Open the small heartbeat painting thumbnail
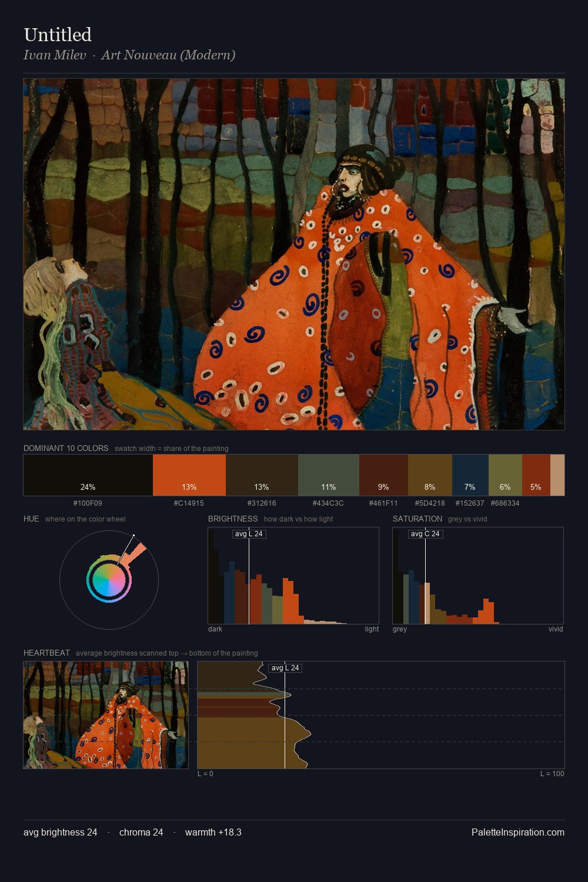The width and height of the screenshot is (588, 882). coord(106,715)
